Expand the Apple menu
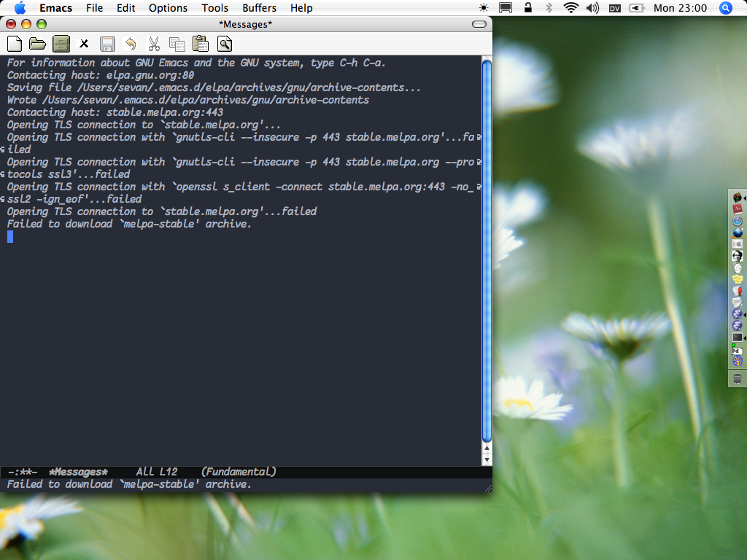This screenshot has width=747, height=560. pyautogui.click(x=20, y=8)
